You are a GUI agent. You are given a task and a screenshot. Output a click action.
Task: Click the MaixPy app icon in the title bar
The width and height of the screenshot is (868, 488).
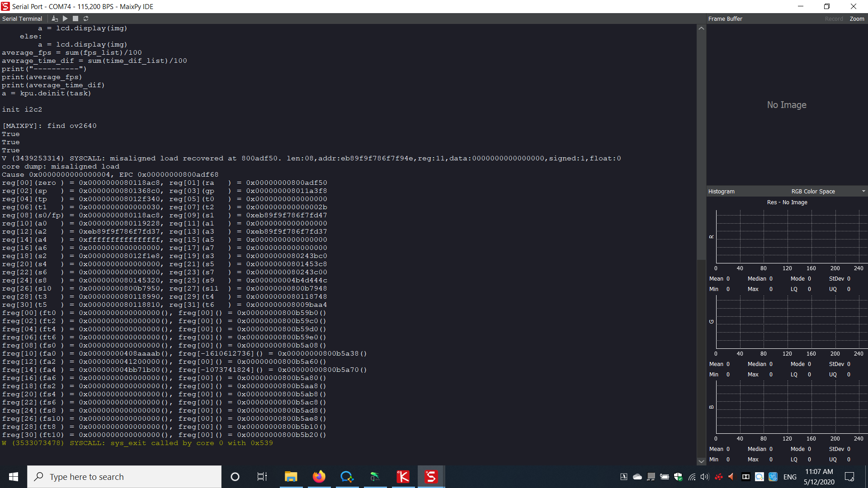5,6
